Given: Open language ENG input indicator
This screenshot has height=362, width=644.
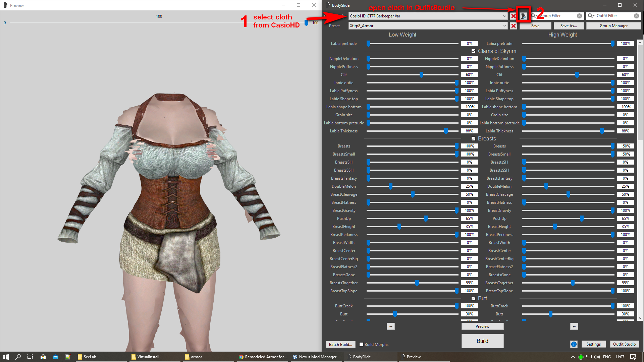Looking at the screenshot, I should click(607, 357).
